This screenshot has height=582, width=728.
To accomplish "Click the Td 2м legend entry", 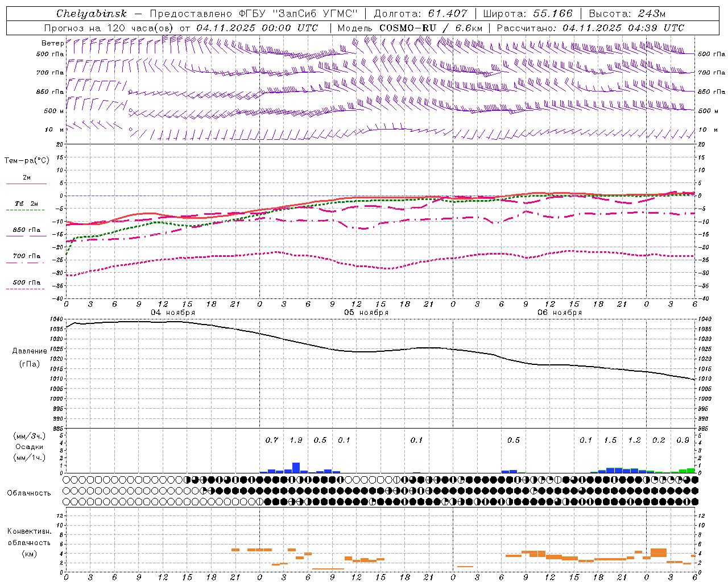I will (27, 203).
